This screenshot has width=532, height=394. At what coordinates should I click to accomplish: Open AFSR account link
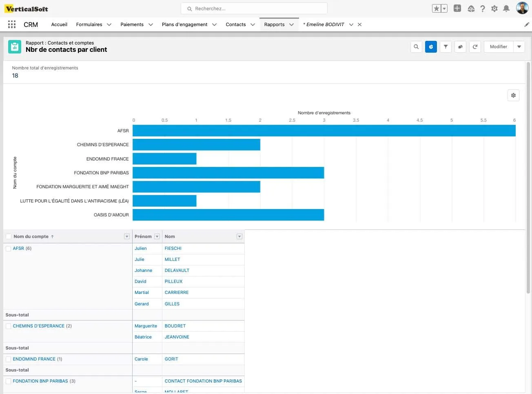(18, 248)
